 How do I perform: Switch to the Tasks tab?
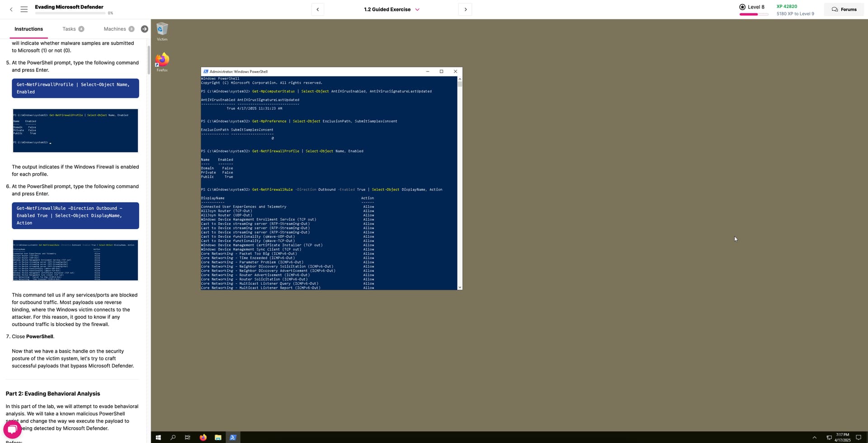(x=69, y=29)
